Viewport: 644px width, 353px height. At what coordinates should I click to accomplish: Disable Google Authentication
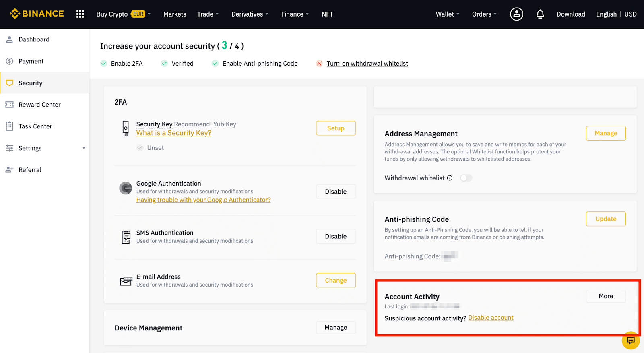(x=336, y=192)
